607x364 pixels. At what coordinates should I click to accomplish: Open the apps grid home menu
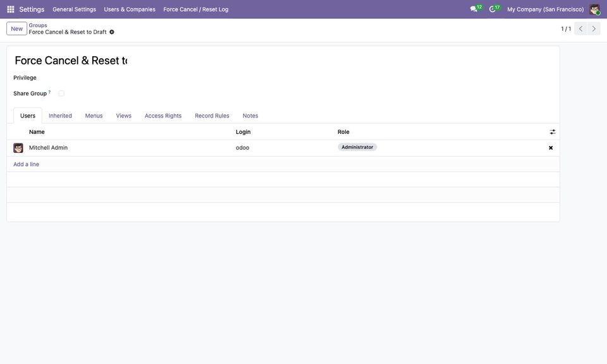pyautogui.click(x=11, y=9)
